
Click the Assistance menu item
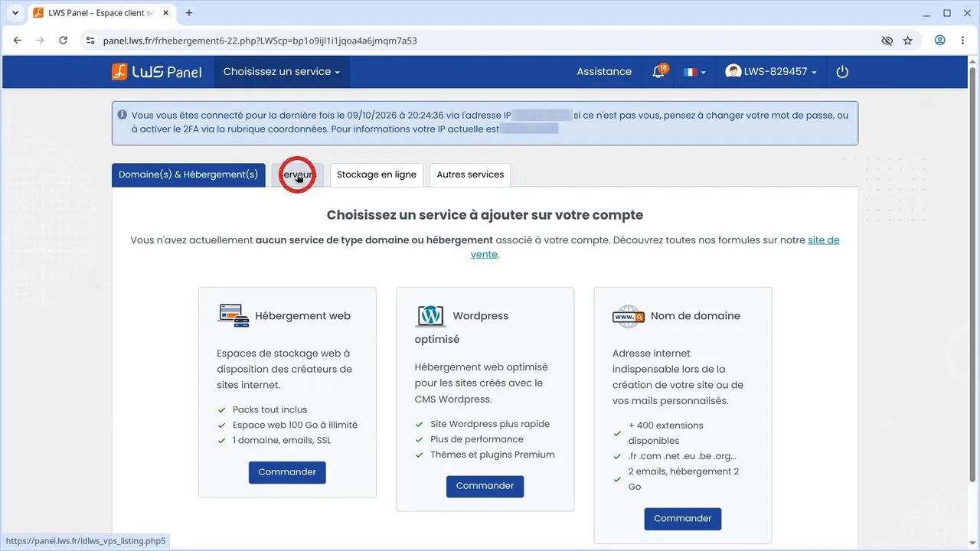click(x=604, y=71)
